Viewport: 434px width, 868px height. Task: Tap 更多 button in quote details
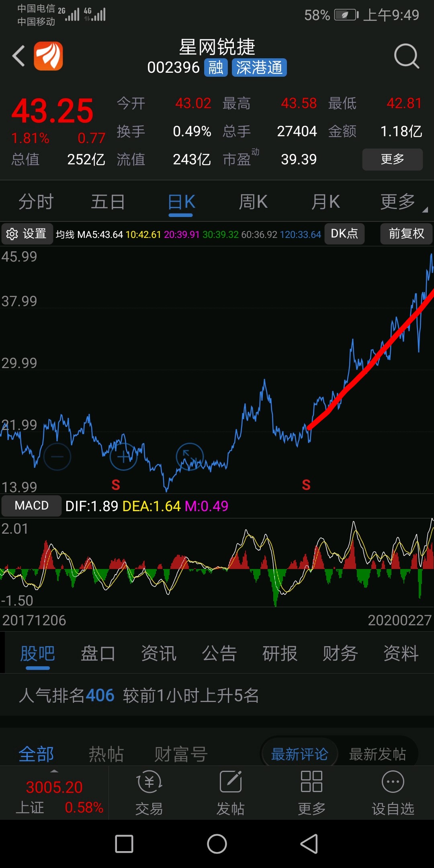tap(393, 160)
